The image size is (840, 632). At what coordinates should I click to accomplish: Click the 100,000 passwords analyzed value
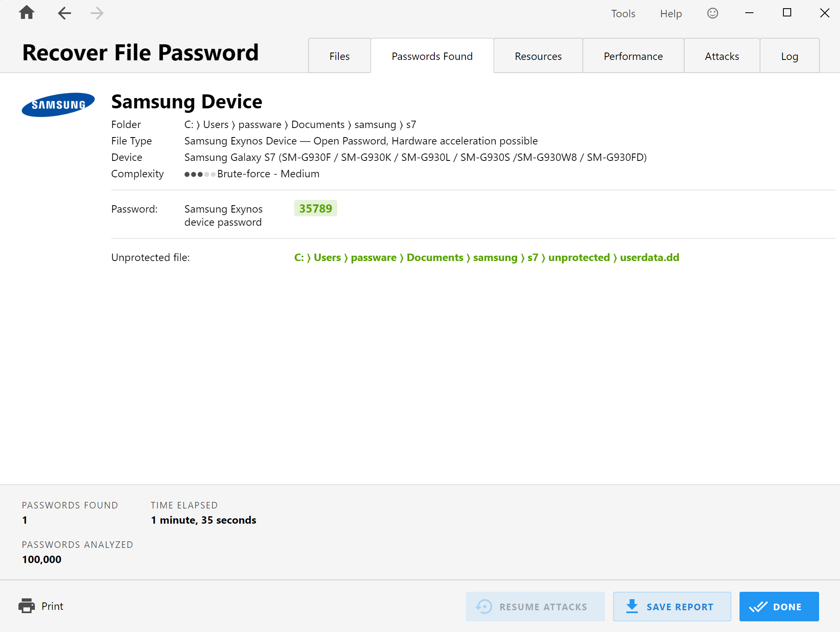click(x=41, y=559)
